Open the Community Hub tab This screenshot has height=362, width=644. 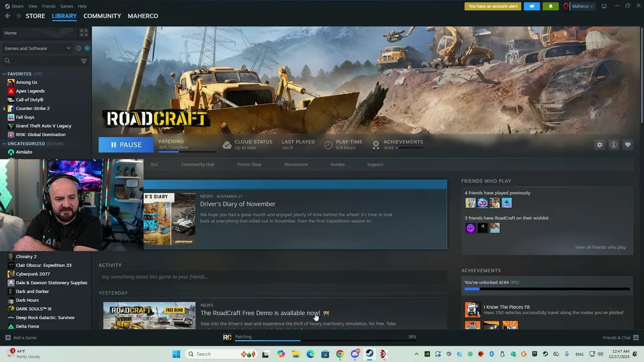pyautogui.click(x=198, y=164)
